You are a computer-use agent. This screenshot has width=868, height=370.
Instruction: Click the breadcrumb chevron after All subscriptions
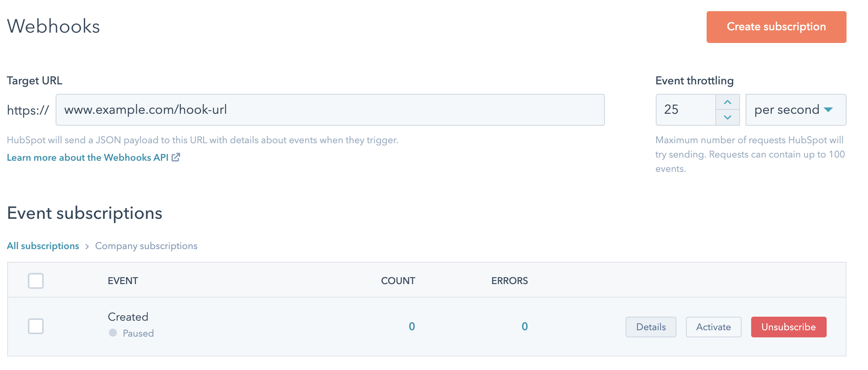coord(87,247)
